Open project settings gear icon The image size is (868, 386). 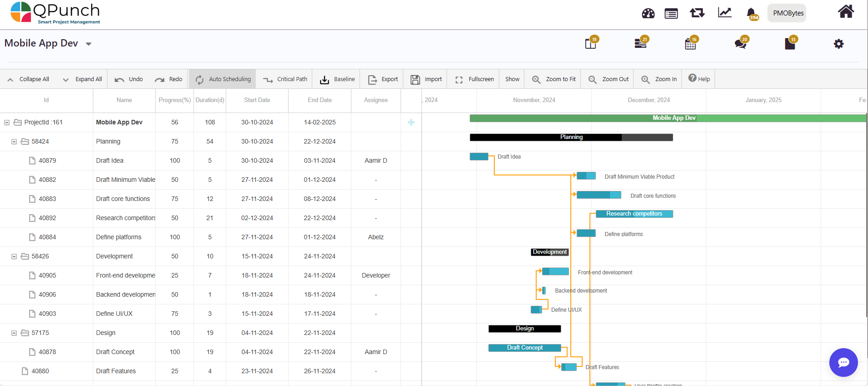click(x=838, y=44)
